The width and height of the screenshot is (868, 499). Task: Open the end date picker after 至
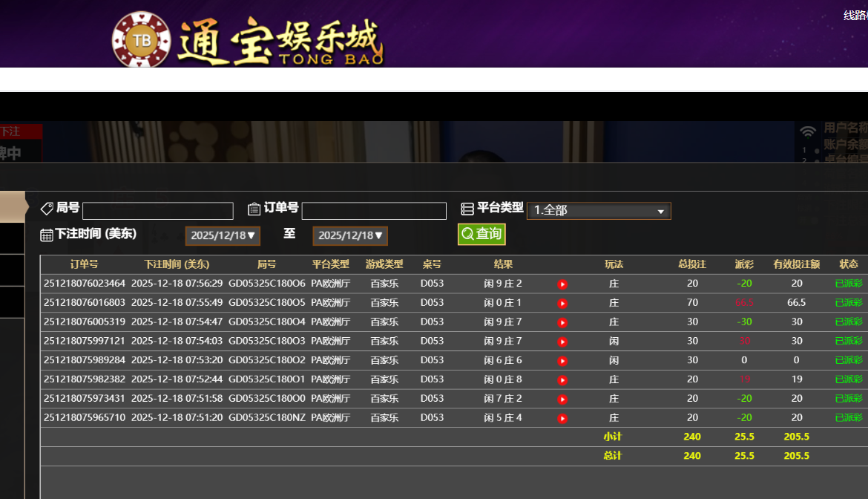click(x=350, y=236)
